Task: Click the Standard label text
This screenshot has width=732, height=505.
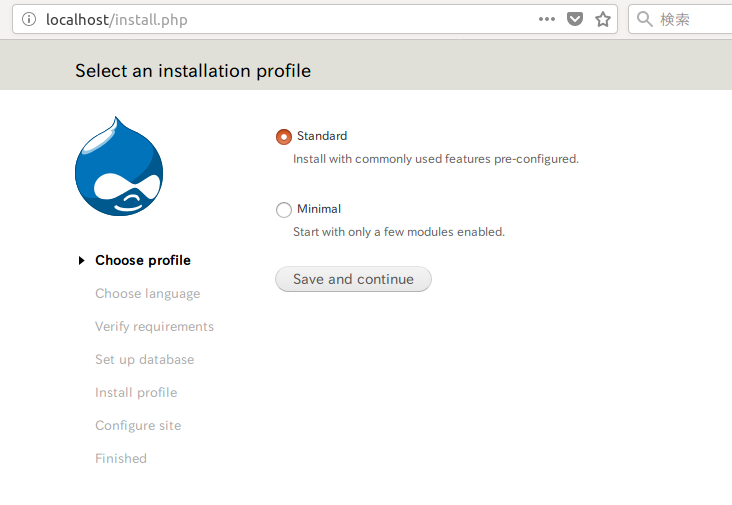Action: coord(322,136)
